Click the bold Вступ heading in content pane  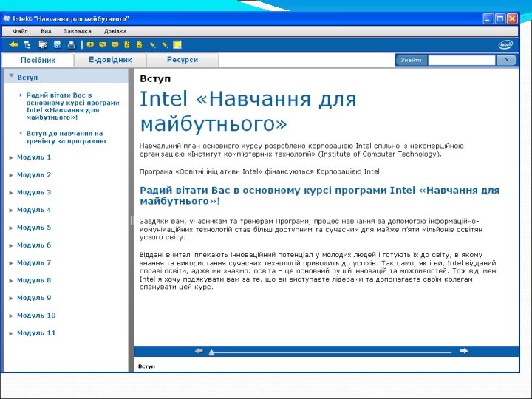[x=155, y=78]
